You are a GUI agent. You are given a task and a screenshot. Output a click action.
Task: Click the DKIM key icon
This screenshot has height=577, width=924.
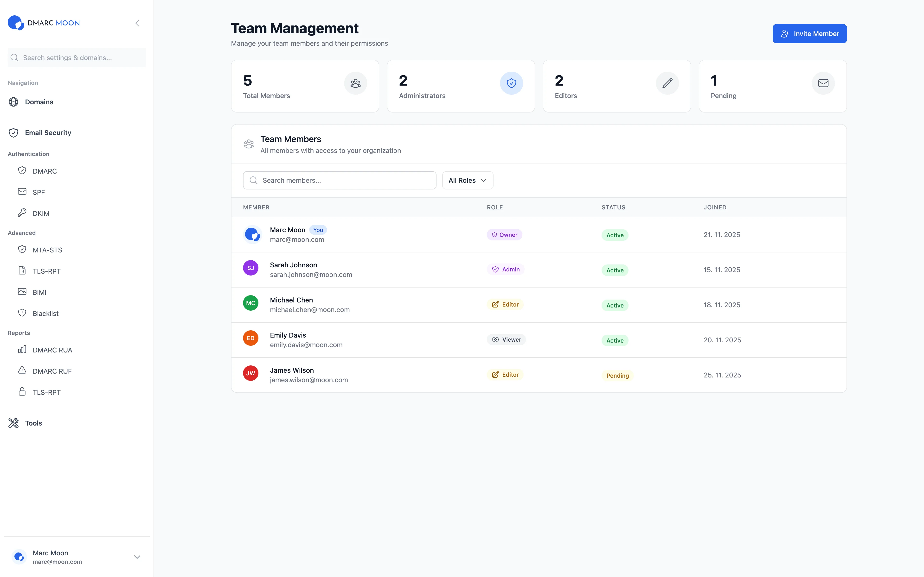pyautogui.click(x=22, y=213)
